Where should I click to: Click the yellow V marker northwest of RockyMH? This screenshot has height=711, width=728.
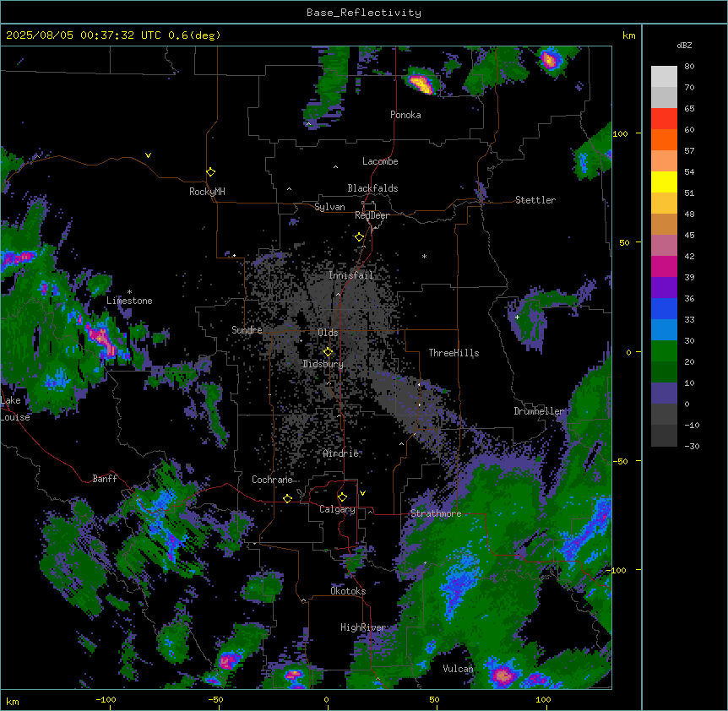pos(148,155)
